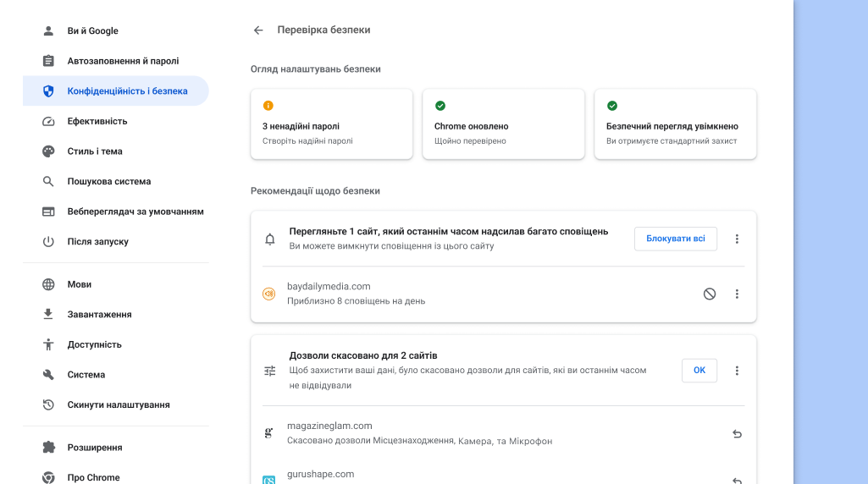Click the puzzle piece icon for Розширення
The width and height of the screenshot is (868, 484).
[48, 448]
